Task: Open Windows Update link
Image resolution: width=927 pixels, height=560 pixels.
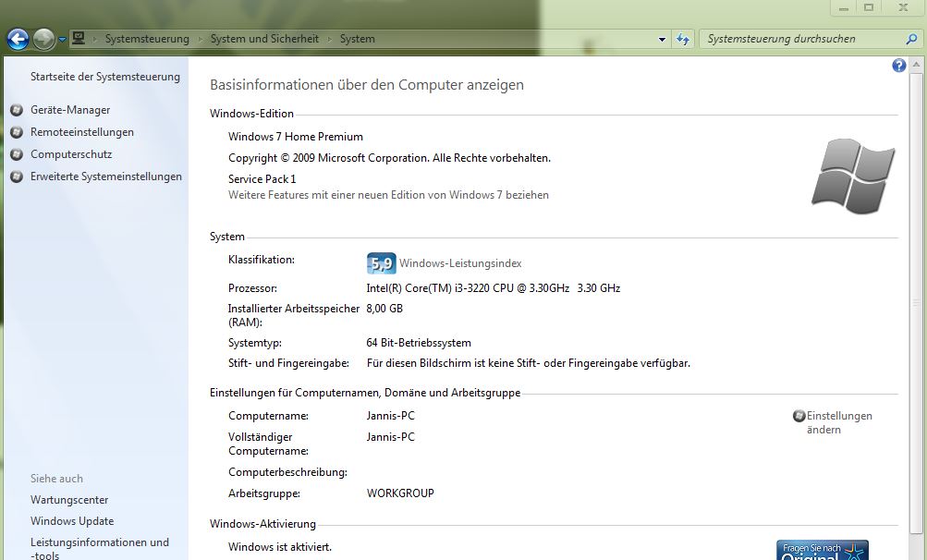Action: 72,521
